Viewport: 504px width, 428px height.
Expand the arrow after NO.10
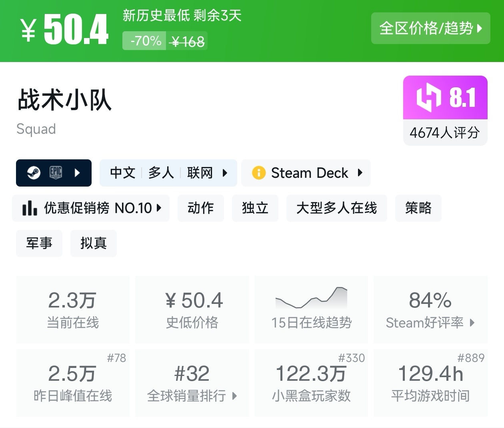pyautogui.click(x=159, y=208)
